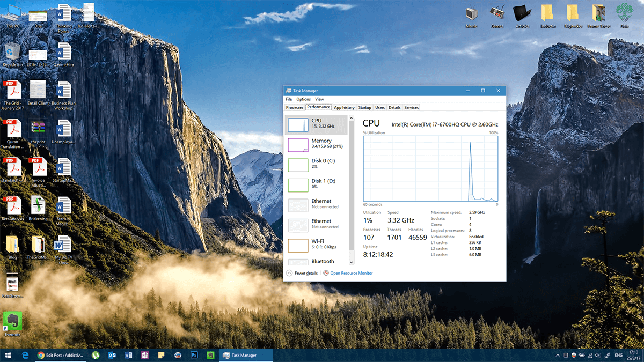Screen dimensions: 644x362
Task: Select the Games controller desktop icon
Action: click(497, 16)
